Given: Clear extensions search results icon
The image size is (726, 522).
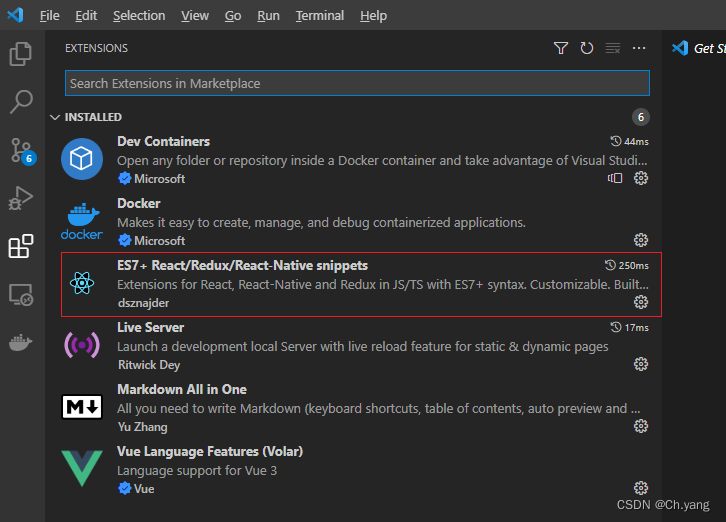Looking at the screenshot, I should click(x=613, y=48).
